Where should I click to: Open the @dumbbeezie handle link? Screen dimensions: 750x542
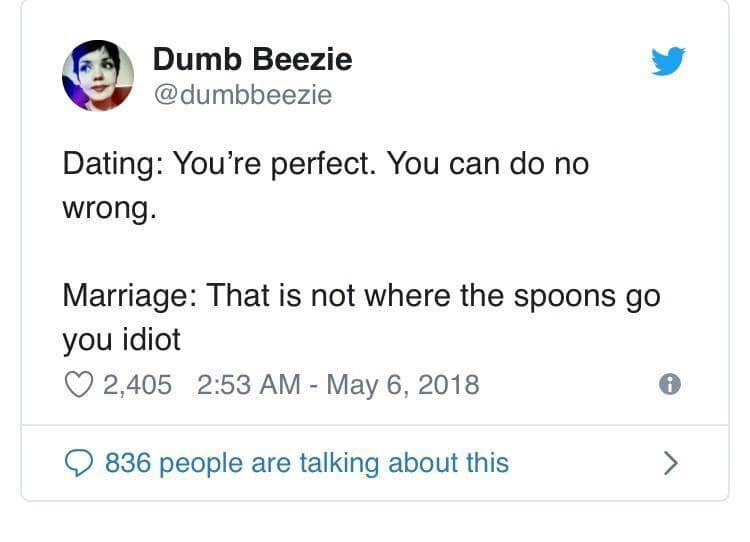point(241,95)
